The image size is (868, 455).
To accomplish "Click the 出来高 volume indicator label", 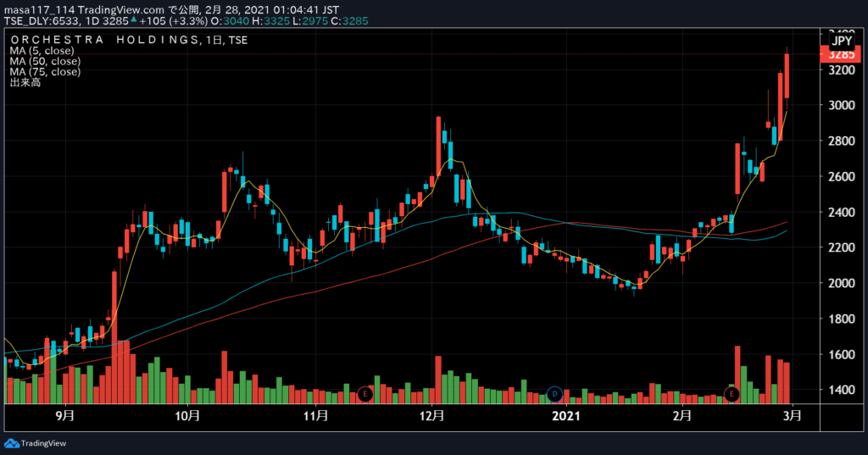I will [25, 82].
